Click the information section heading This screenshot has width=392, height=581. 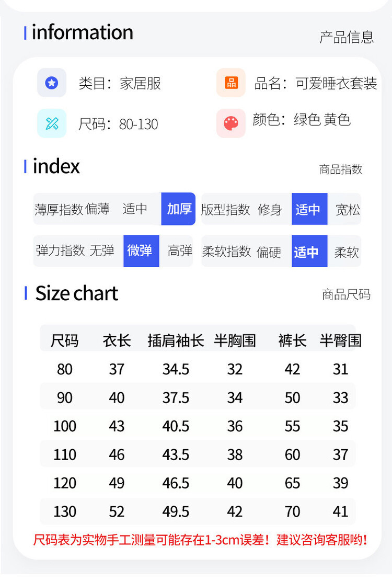click(82, 32)
